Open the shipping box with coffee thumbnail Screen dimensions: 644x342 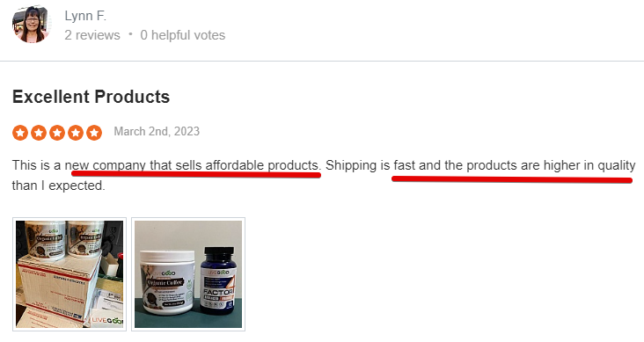coord(70,273)
